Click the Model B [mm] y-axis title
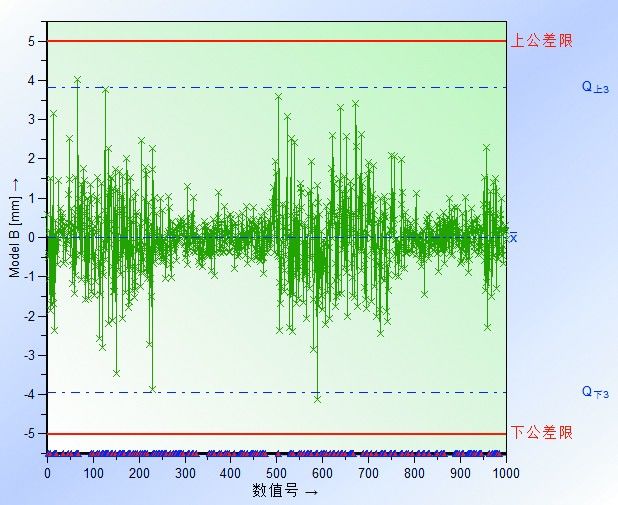Image resolution: width=618 pixels, height=505 pixels. click(x=15, y=230)
